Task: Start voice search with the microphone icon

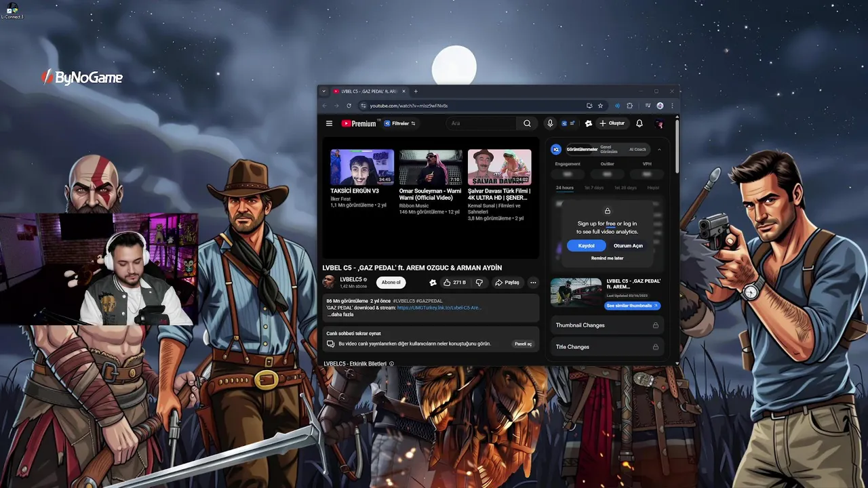Action: pos(550,123)
